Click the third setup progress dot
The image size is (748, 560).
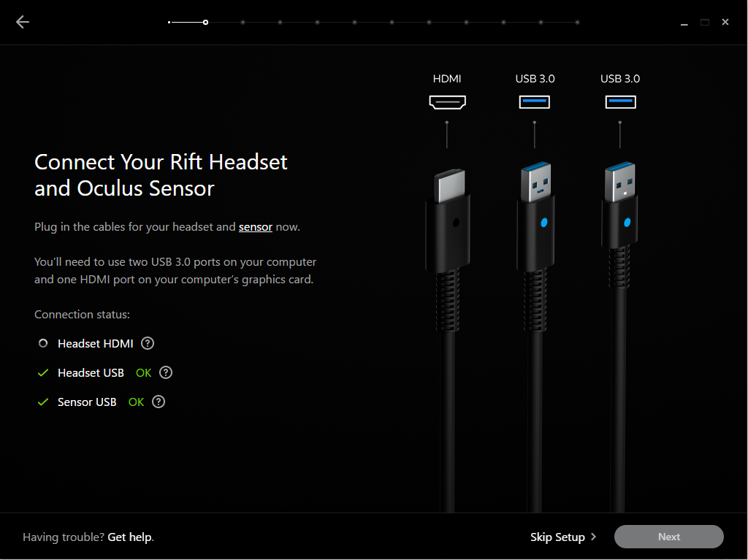(x=243, y=22)
